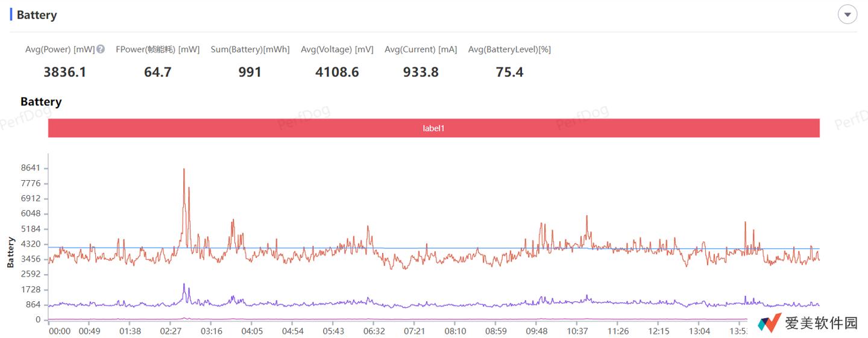Click the 8641 y-axis tick label

[x=30, y=168]
